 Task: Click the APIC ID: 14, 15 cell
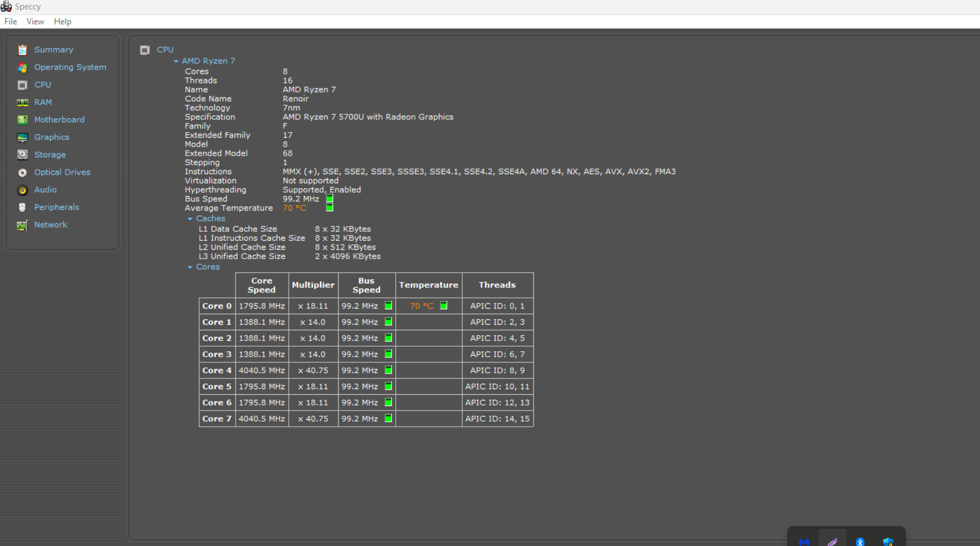pyautogui.click(x=498, y=419)
